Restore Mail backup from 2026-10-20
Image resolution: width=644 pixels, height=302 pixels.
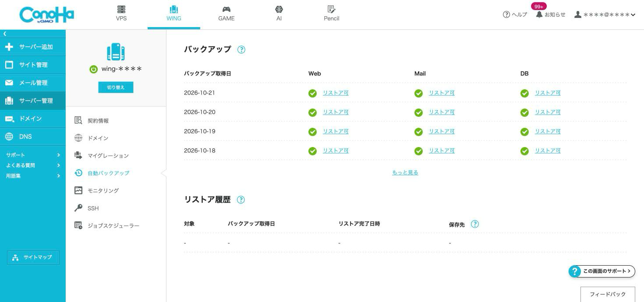click(442, 112)
